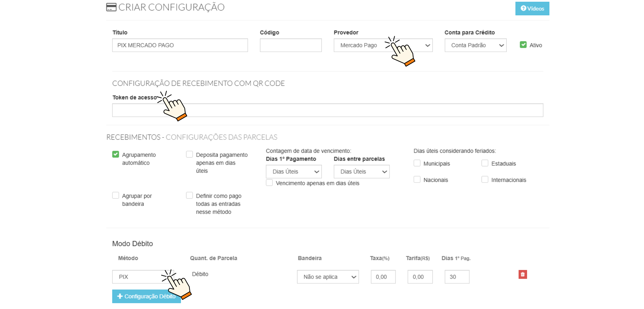Click the Tarifa(R$) field showing 0,00
Viewport: 644px width, 309px height.
click(420, 277)
